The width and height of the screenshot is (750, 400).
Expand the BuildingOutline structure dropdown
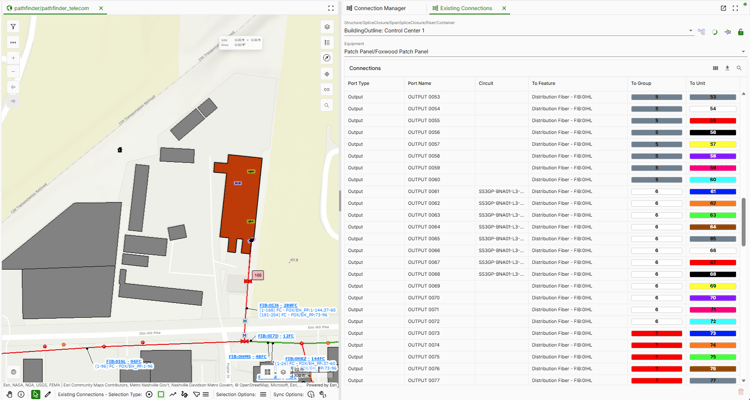691,31
